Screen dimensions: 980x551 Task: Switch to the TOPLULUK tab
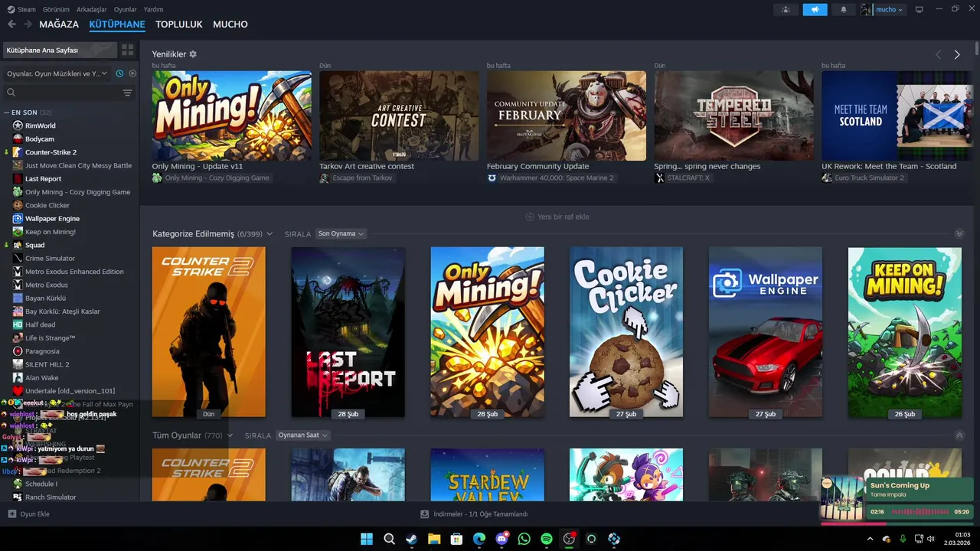click(179, 24)
